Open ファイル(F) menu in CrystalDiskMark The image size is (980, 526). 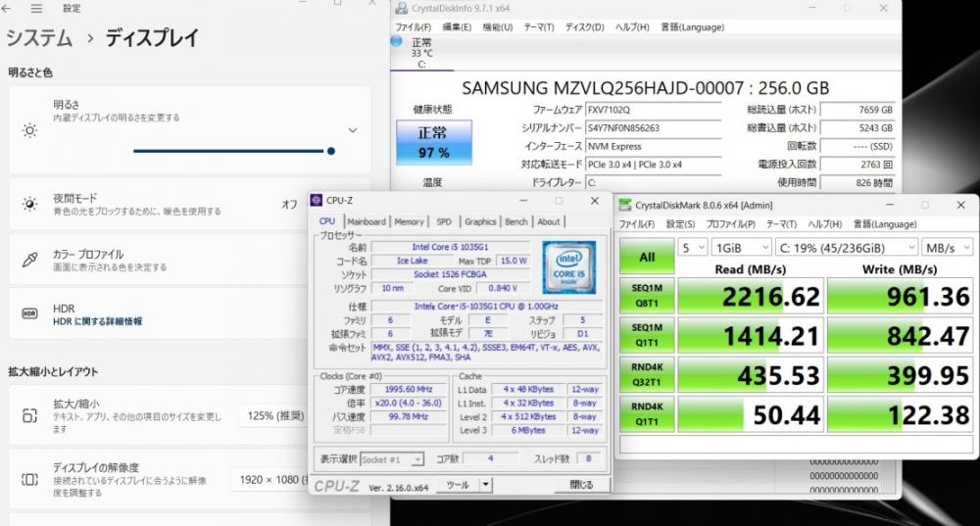pyautogui.click(x=637, y=224)
